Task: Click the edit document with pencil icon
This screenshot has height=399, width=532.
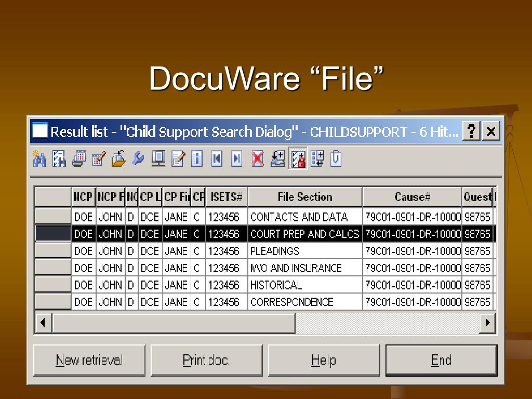Action: click(178, 158)
